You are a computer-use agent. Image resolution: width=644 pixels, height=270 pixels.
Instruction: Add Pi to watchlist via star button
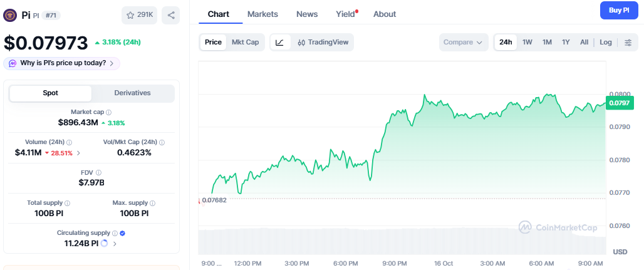click(x=140, y=16)
